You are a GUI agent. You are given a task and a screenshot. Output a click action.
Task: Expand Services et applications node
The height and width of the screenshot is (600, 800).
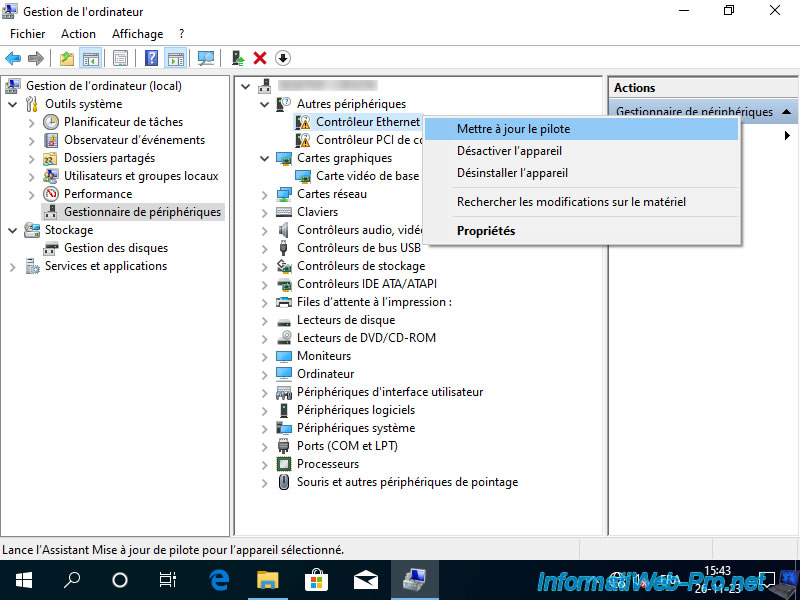(x=13, y=266)
